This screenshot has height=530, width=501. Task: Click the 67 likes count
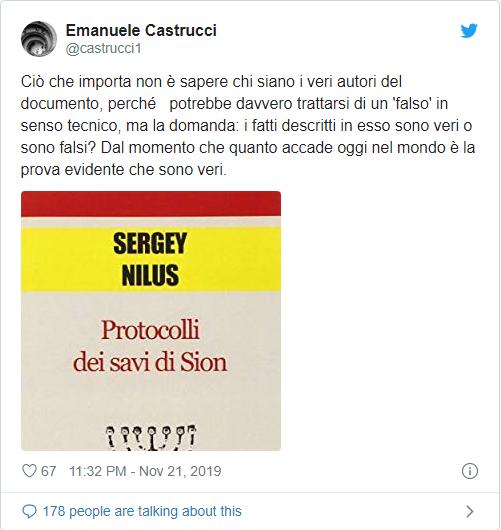click(x=48, y=471)
